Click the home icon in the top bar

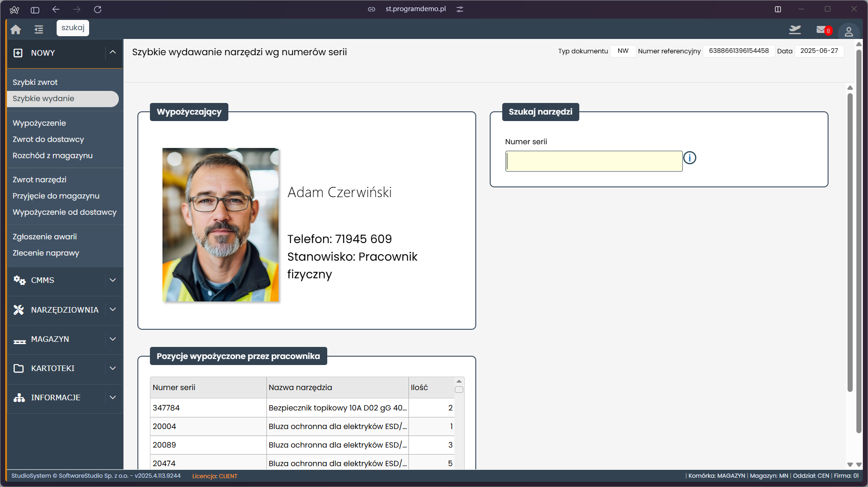coord(16,30)
